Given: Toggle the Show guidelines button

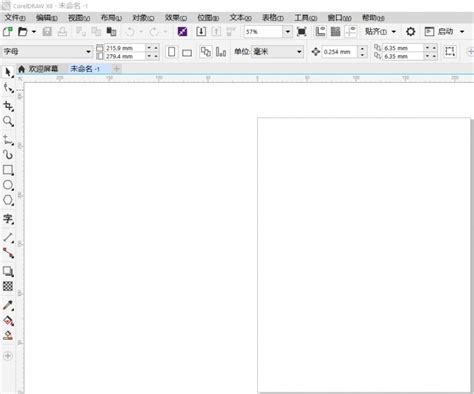Looking at the screenshot, I should (x=351, y=32).
